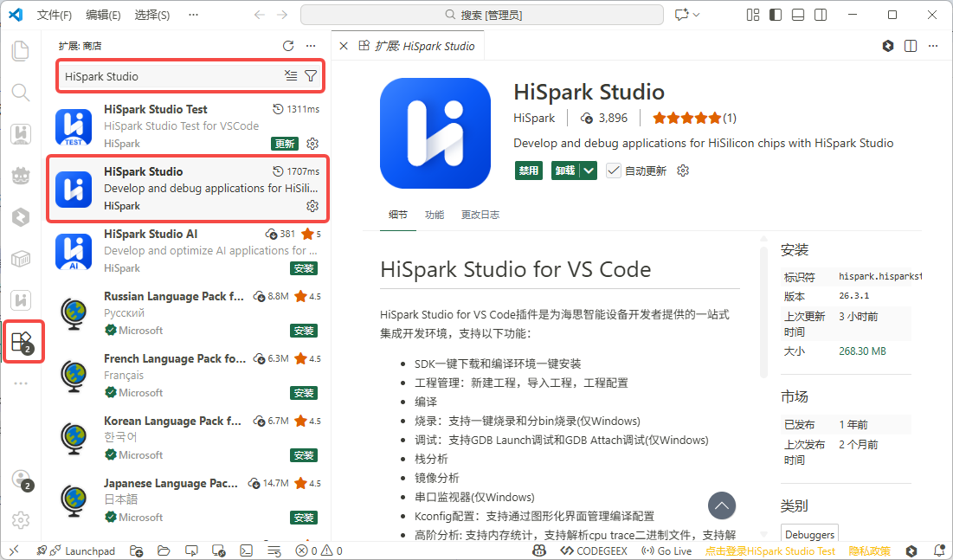Viewport: 953px width, 560px height.
Task: Toggle primary side bar visibility
Action: pos(776,15)
